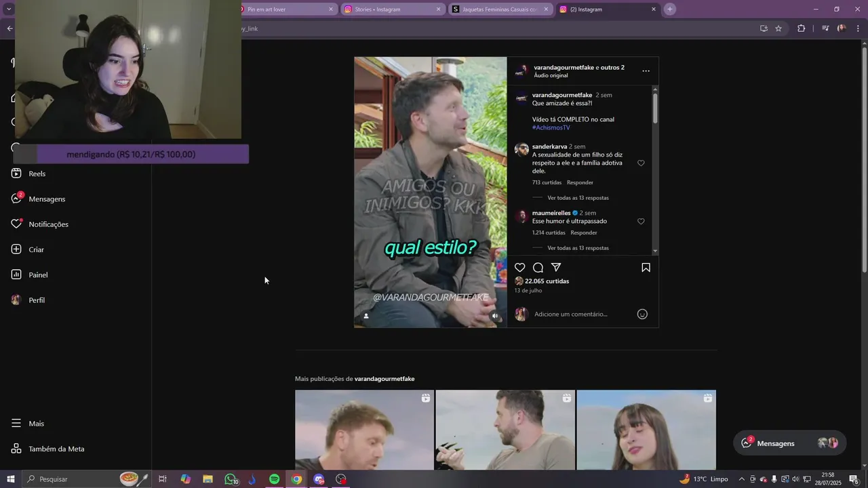This screenshot has height=488, width=868.
Task: Open the reel thumbnail of woman with bangs
Action: (x=646, y=430)
